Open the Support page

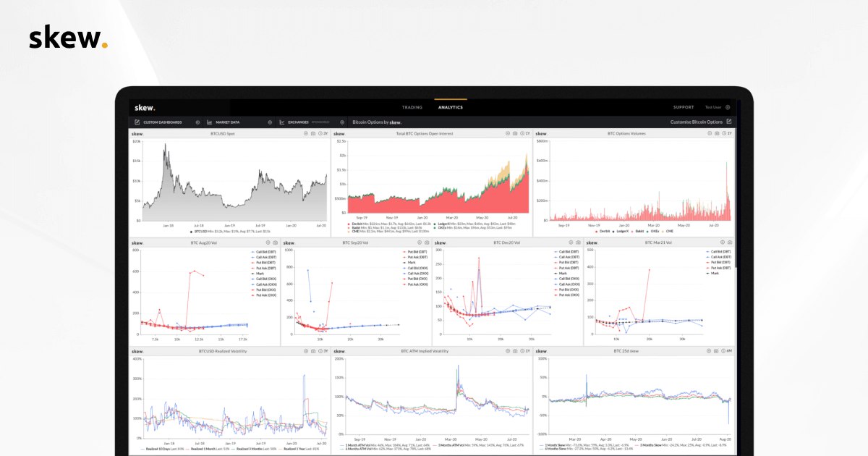[x=684, y=107]
